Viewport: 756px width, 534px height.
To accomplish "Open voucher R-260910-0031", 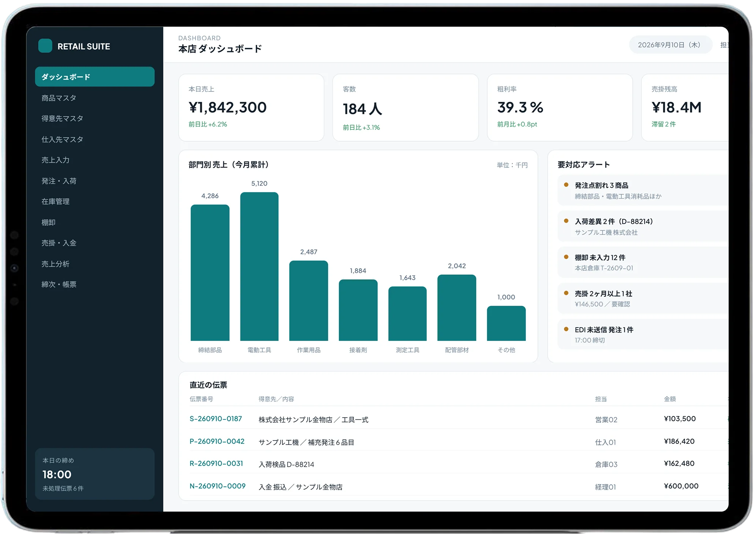I will (216, 464).
